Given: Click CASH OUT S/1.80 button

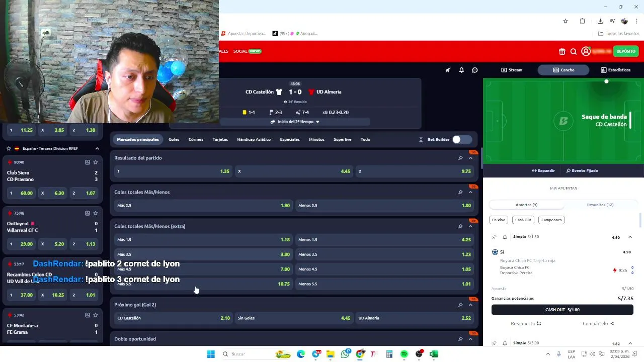Looking at the screenshot, I should pos(562,310).
